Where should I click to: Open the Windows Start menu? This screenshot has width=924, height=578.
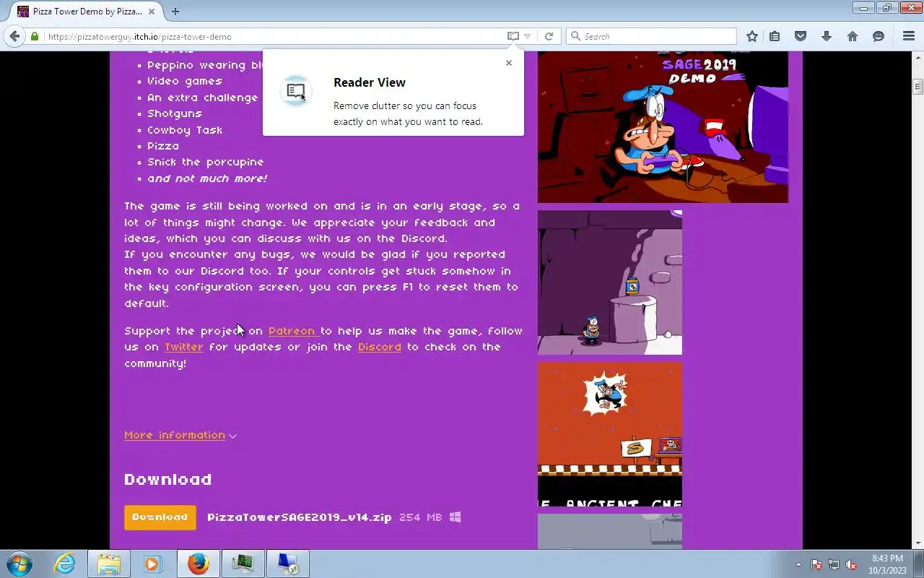coord(19,564)
